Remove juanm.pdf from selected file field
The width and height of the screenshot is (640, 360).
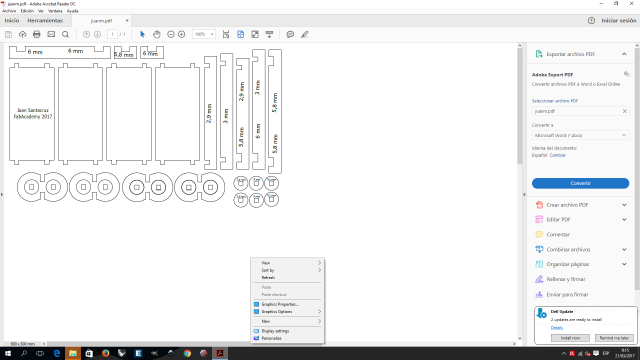click(x=624, y=111)
